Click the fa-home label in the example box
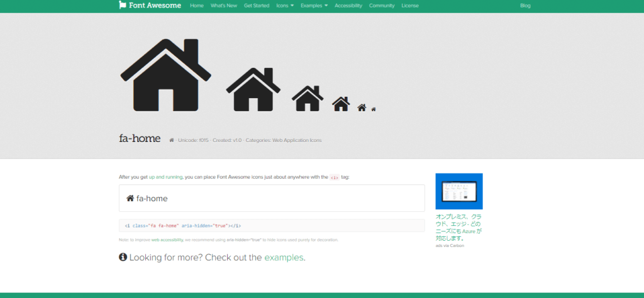Screen dimensions: 644x298 click(x=152, y=199)
